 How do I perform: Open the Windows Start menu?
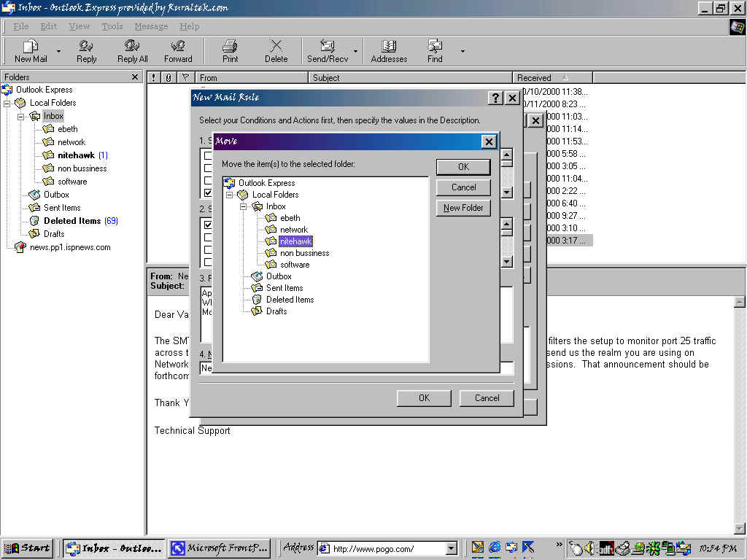click(28, 548)
